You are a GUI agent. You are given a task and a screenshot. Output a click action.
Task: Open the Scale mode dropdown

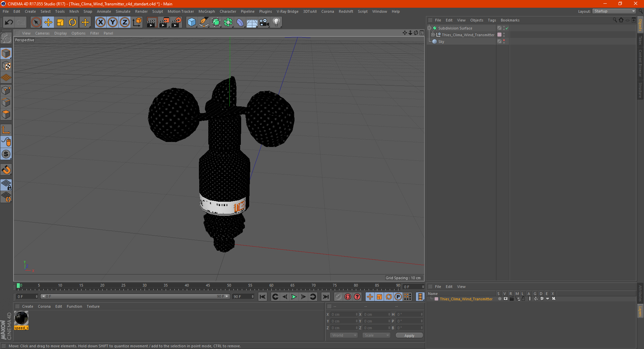click(376, 335)
